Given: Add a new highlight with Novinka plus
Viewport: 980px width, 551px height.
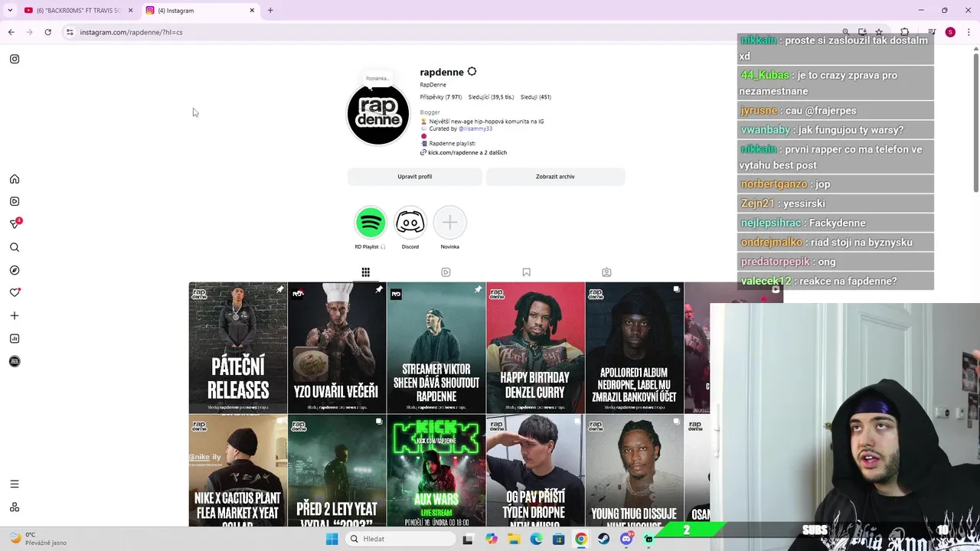Looking at the screenshot, I should coord(450,223).
